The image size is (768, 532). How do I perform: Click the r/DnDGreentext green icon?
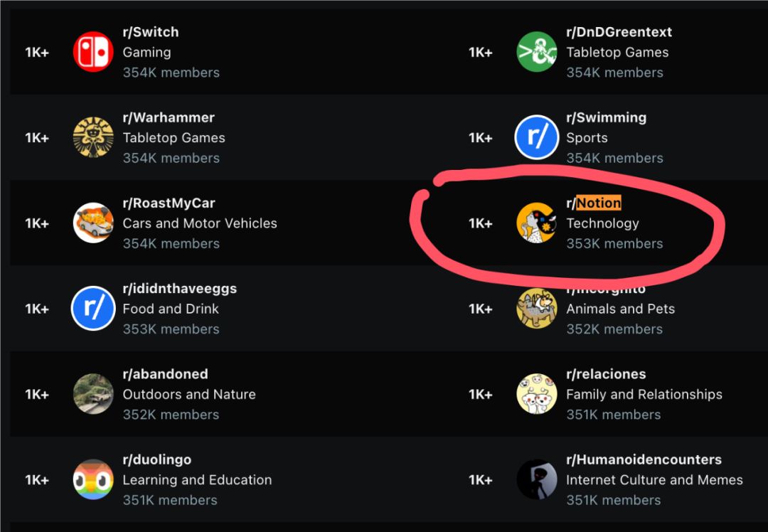[x=536, y=52]
